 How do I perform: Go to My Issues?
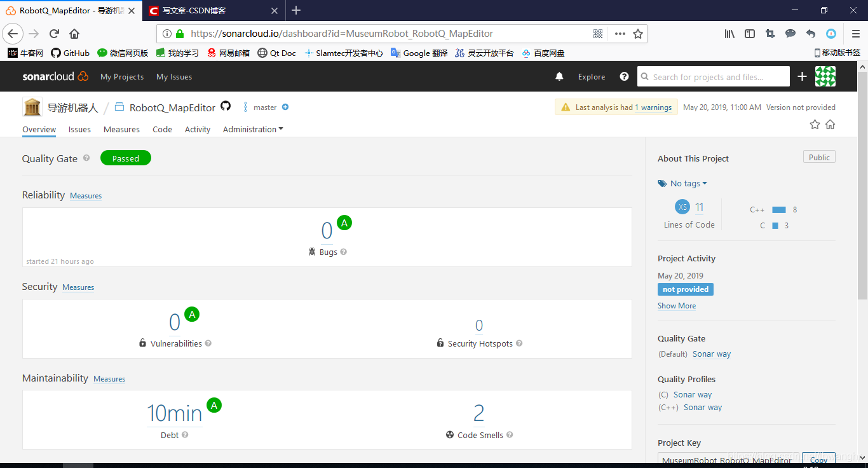[x=174, y=76]
